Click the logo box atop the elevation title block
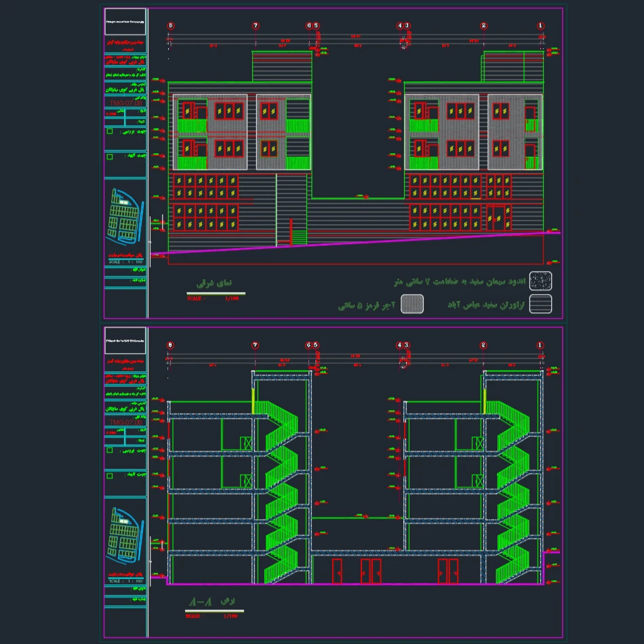 point(125,22)
